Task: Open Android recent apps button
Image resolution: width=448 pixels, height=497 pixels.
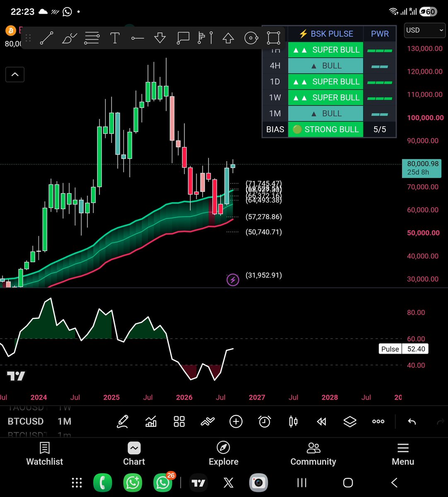Action: click(x=302, y=483)
